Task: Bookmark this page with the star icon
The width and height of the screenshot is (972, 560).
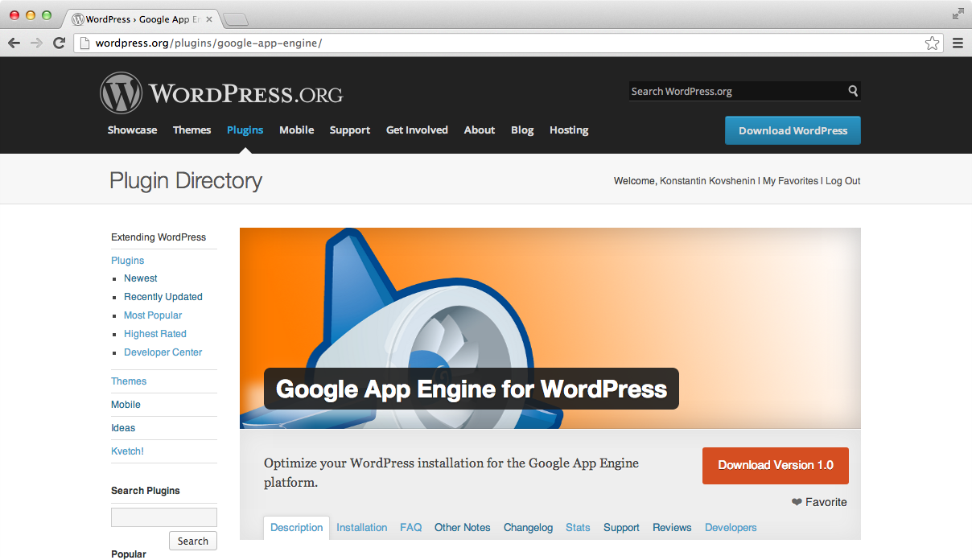Action: (932, 43)
